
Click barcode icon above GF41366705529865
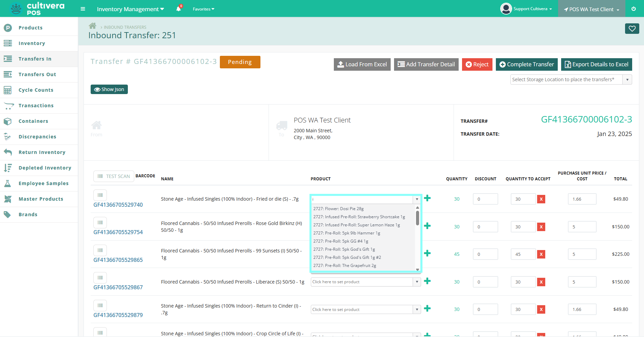point(100,250)
